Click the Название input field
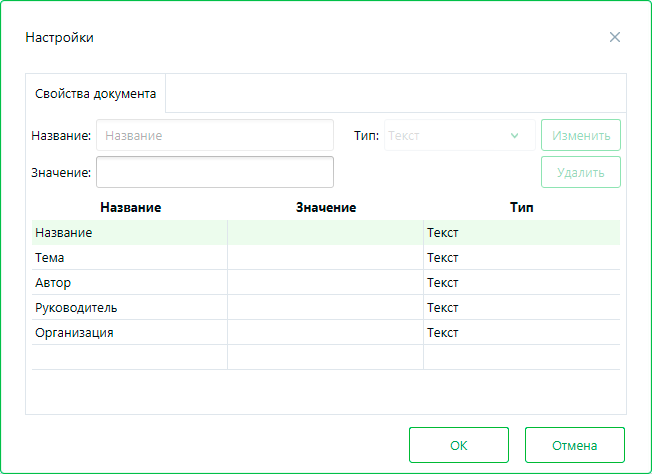The width and height of the screenshot is (652, 474). click(x=214, y=135)
